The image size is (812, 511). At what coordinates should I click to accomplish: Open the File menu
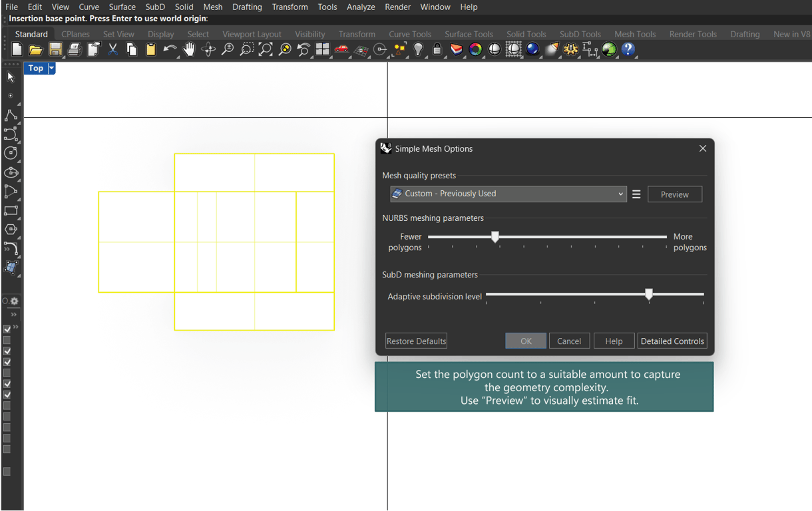click(x=11, y=7)
